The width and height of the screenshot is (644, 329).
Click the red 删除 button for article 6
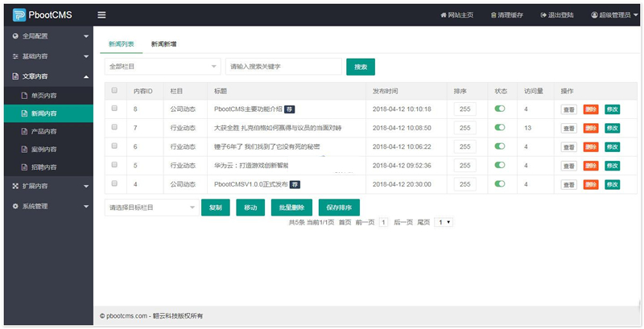[x=591, y=146]
